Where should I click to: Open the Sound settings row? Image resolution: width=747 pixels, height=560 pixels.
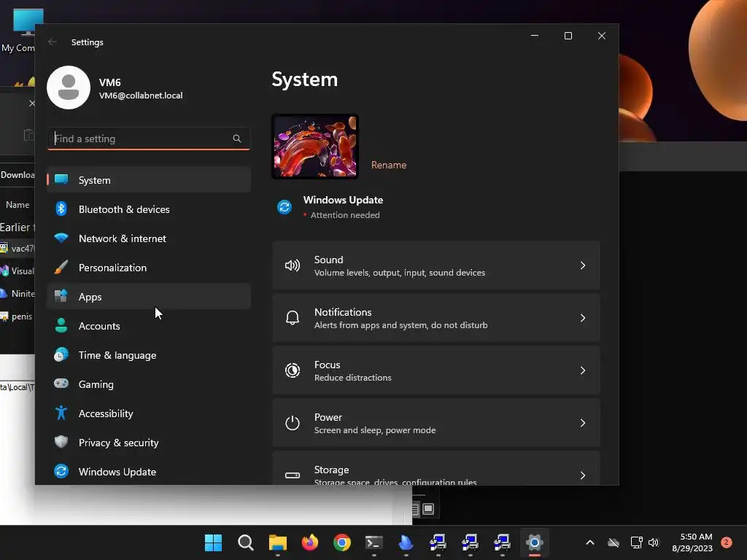pos(436,265)
